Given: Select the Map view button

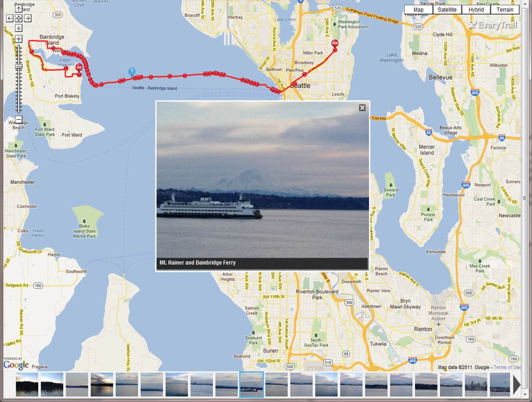Looking at the screenshot, I should 418,10.
